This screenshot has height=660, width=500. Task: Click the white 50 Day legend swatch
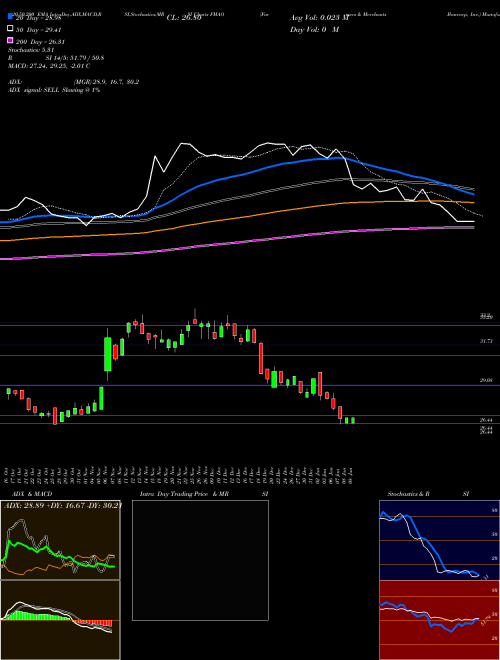pos(11,29)
